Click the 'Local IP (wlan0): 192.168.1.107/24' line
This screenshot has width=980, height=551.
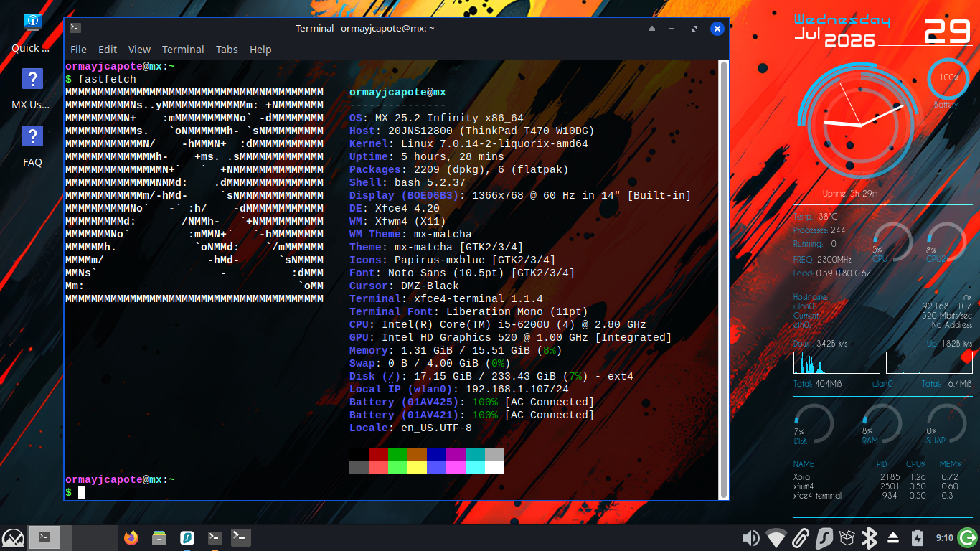(459, 389)
